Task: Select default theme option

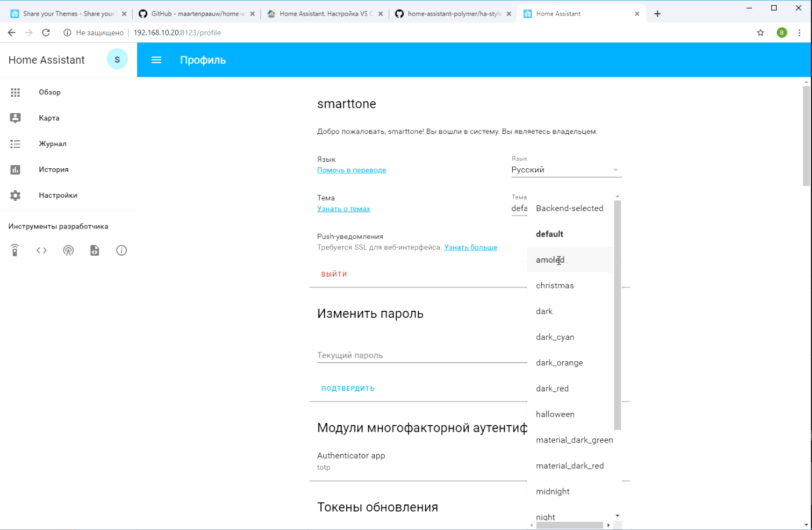Action: (570, 234)
